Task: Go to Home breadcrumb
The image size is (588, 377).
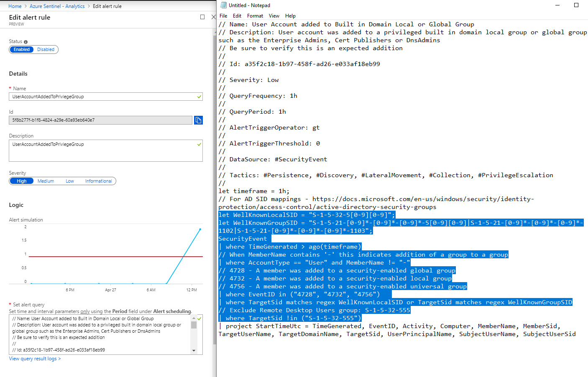Action: coord(15,6)
